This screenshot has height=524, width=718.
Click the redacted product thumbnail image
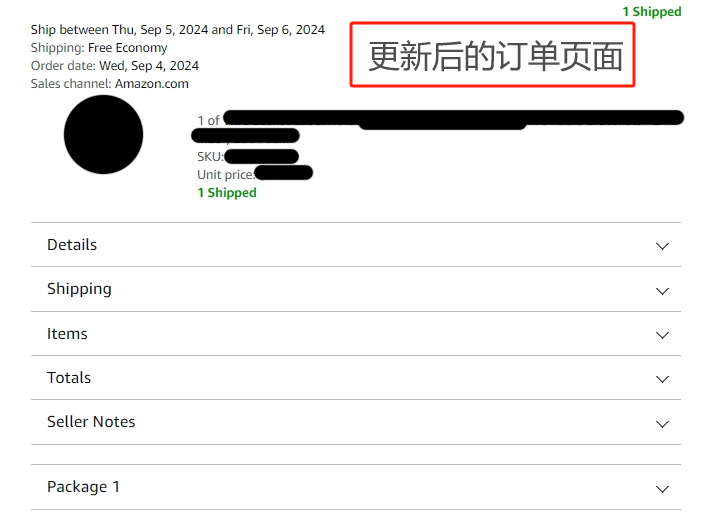tap(103, 135)
